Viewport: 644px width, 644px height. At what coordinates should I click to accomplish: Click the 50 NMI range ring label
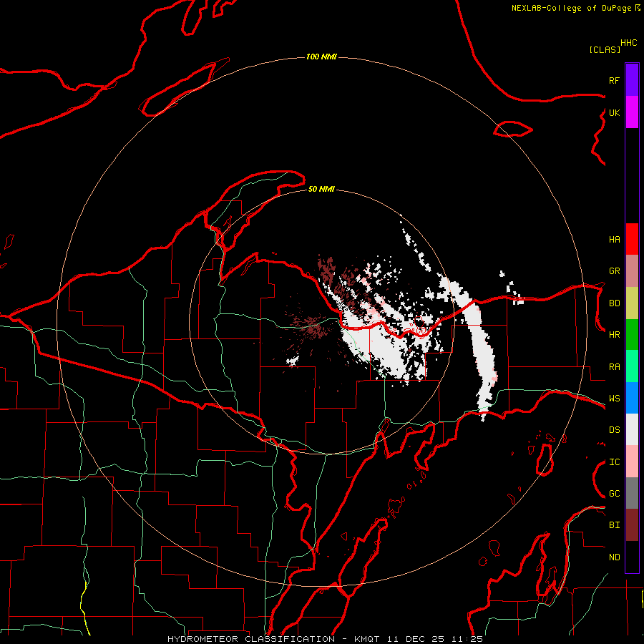[x=321, y=190]
